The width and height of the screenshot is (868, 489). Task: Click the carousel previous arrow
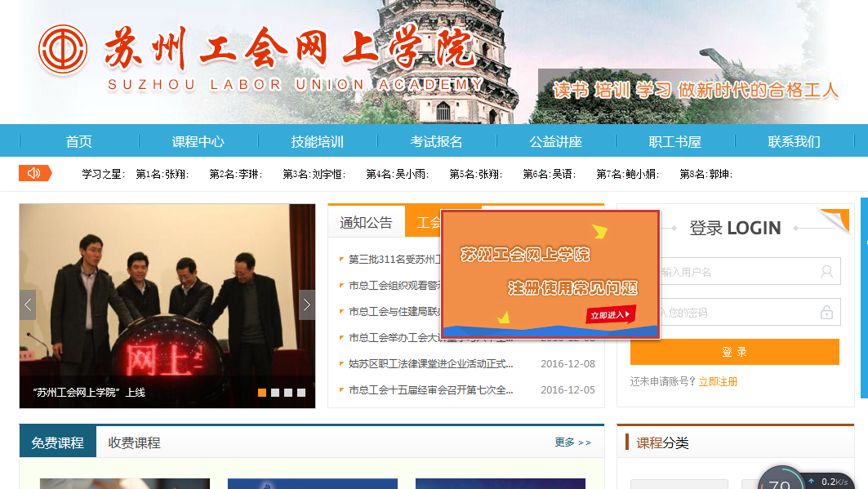click(x=28, y=305)
